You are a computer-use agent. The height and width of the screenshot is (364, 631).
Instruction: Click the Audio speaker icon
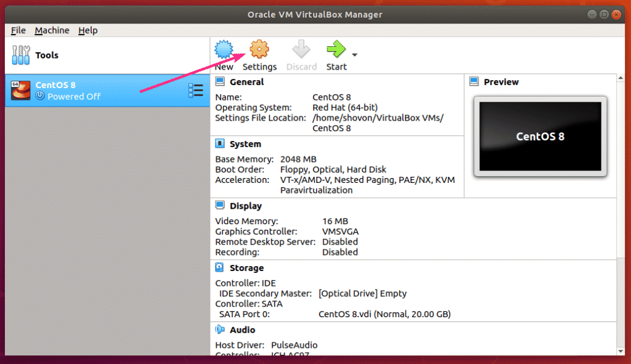(x=220, y=330)
